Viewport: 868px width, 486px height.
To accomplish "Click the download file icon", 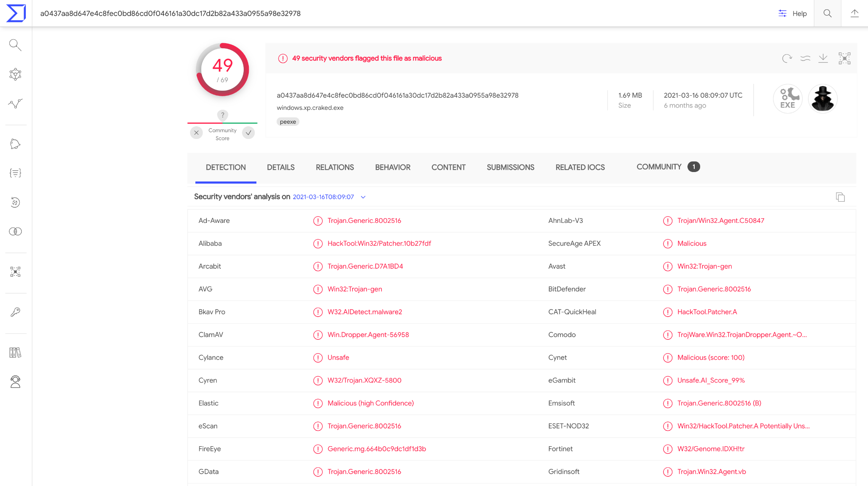I will pos(823,58).
